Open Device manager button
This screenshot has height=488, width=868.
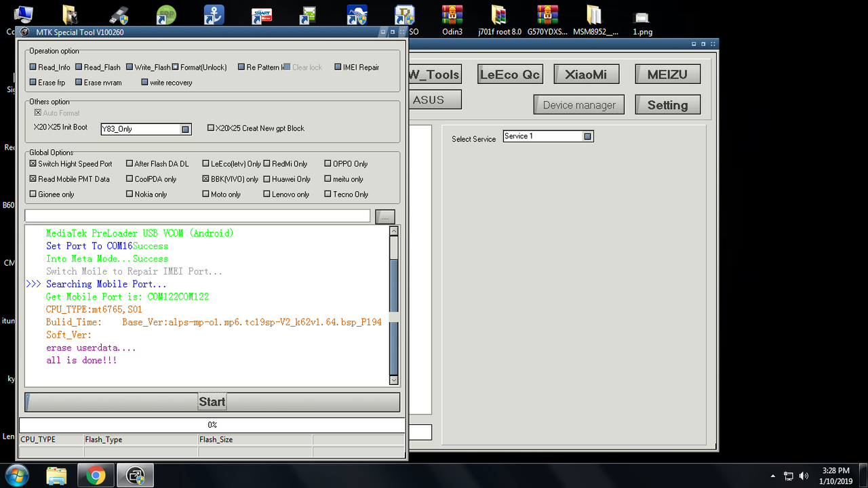coord(579,105)
